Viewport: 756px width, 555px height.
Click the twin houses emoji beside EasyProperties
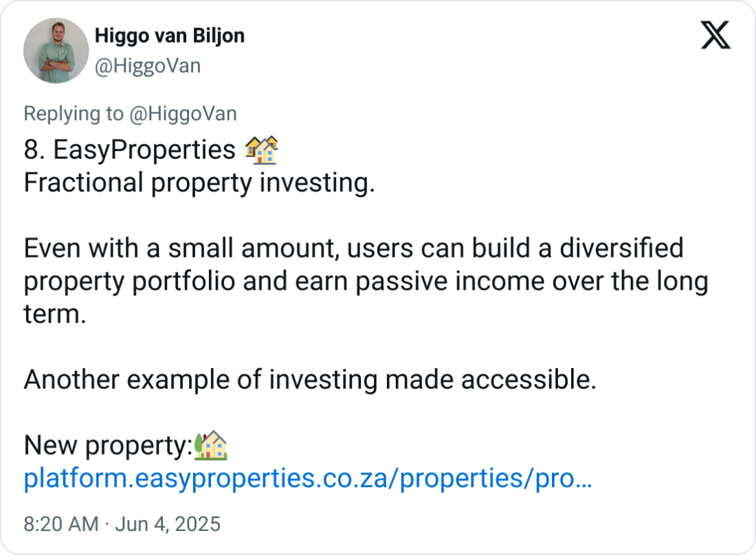[x=261, y=150]
